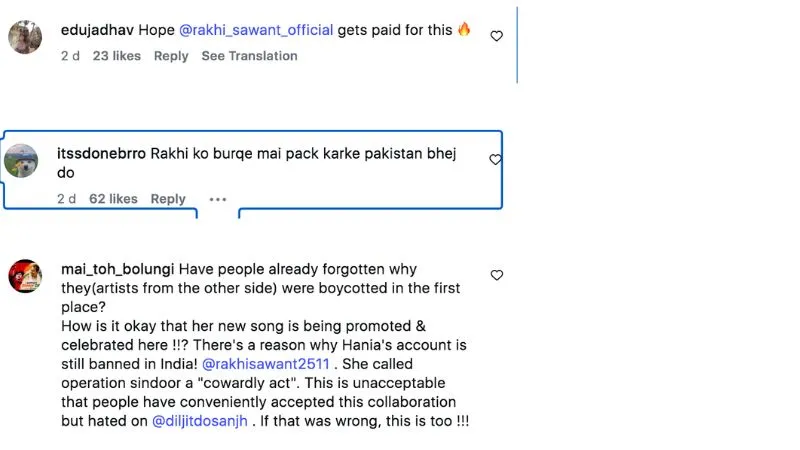View the 23 likes list
800x450 pixels.
point(116,56)
